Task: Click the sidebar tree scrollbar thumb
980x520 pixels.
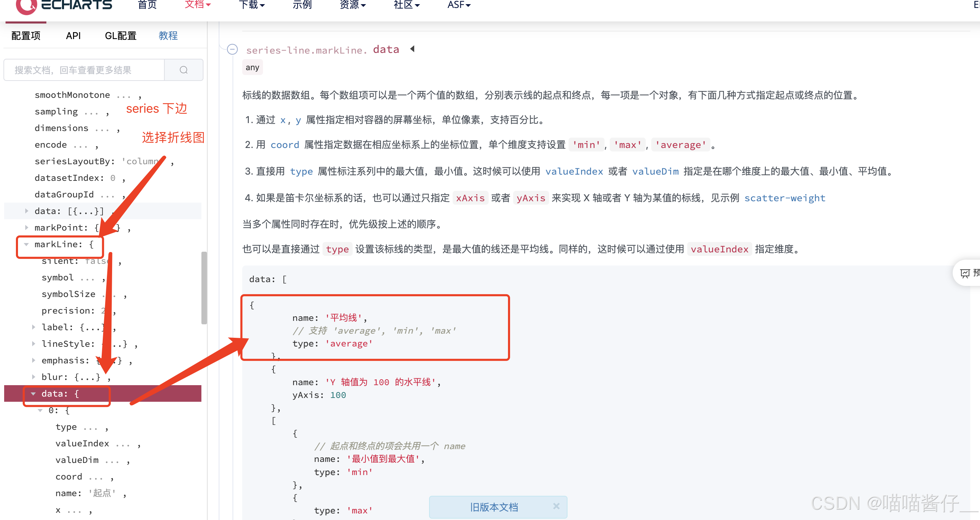Action: point(204,288)
